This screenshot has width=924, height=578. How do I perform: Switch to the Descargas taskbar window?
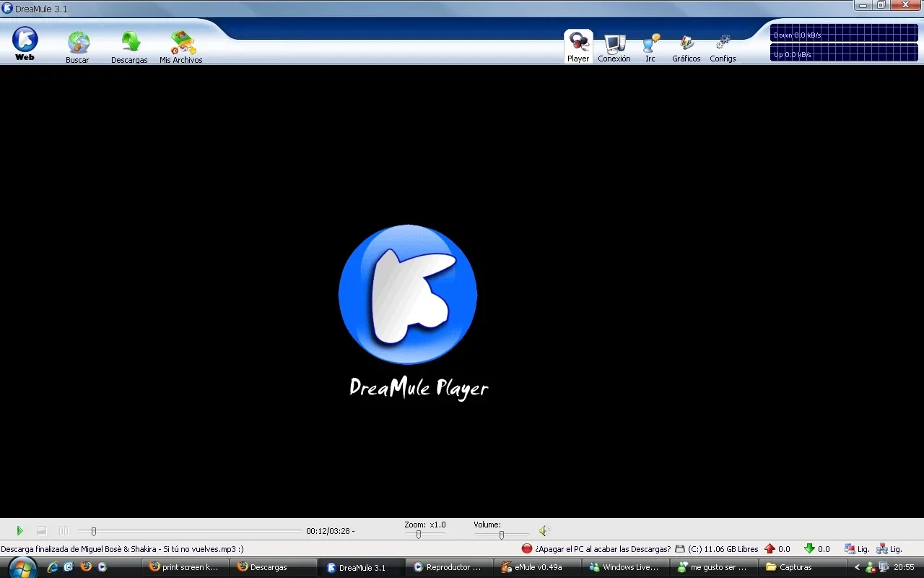(274, 567)
